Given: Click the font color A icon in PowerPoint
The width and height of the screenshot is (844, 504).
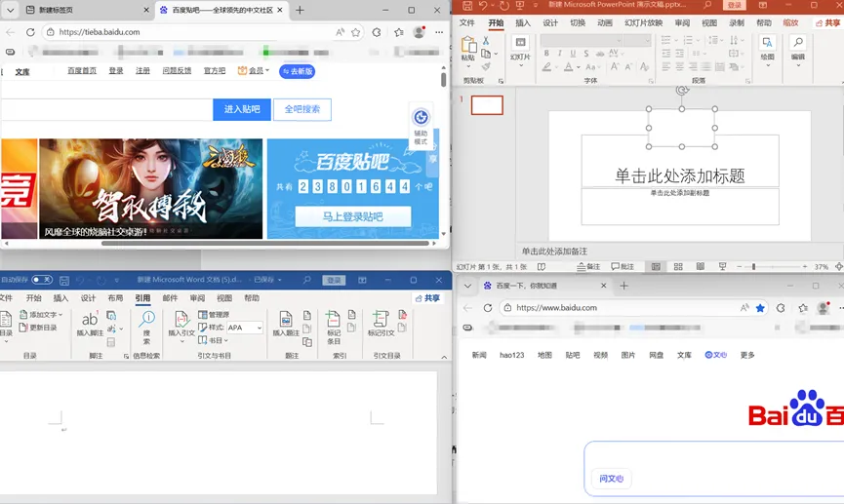Looking at the screenshot, I should tap(569, 66).
